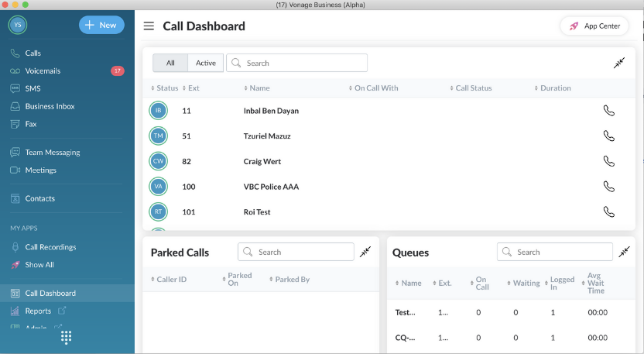Click the IB status avatar
The height and width of the screenshot is (354, 644).
tap(158, 111)
